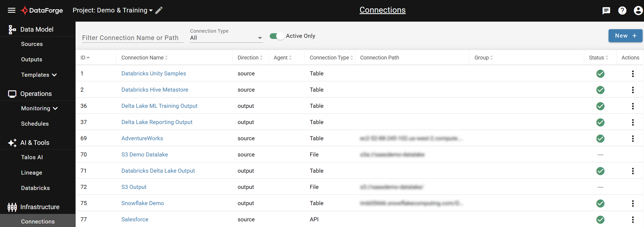The height and width of the screenshot is (227, 644).
Task: Open the user account icon
Action: [x=638, y=11]
